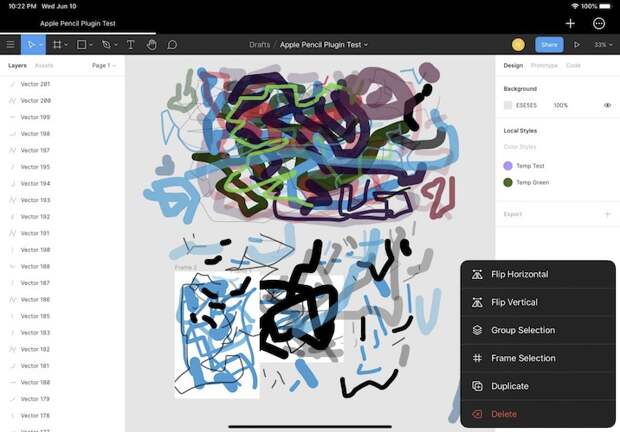Expand Pen tool options arrow

tap(116, 45)
